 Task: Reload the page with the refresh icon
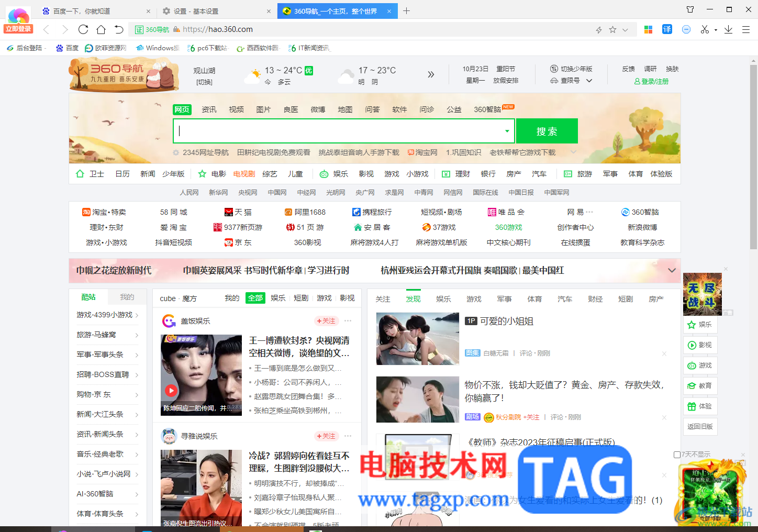point(83,29)
